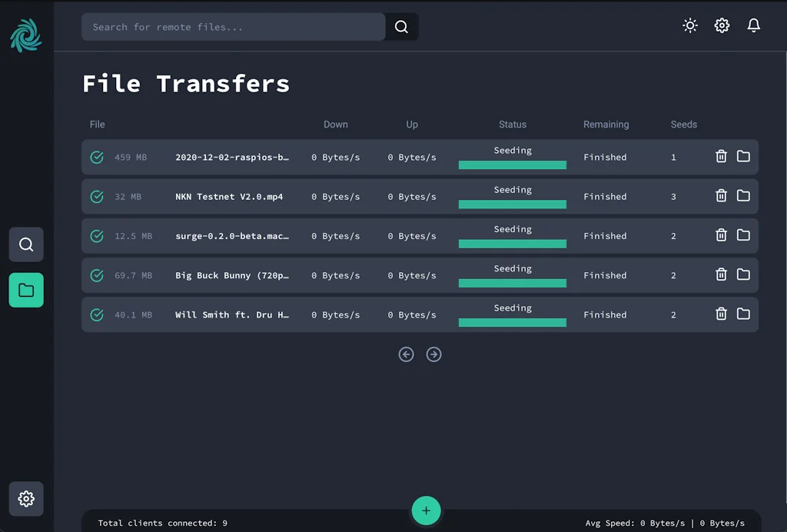Screen dimensions: 787x532
Task: Click checkmark status of Big Buck Bunny
Action: 97,275
